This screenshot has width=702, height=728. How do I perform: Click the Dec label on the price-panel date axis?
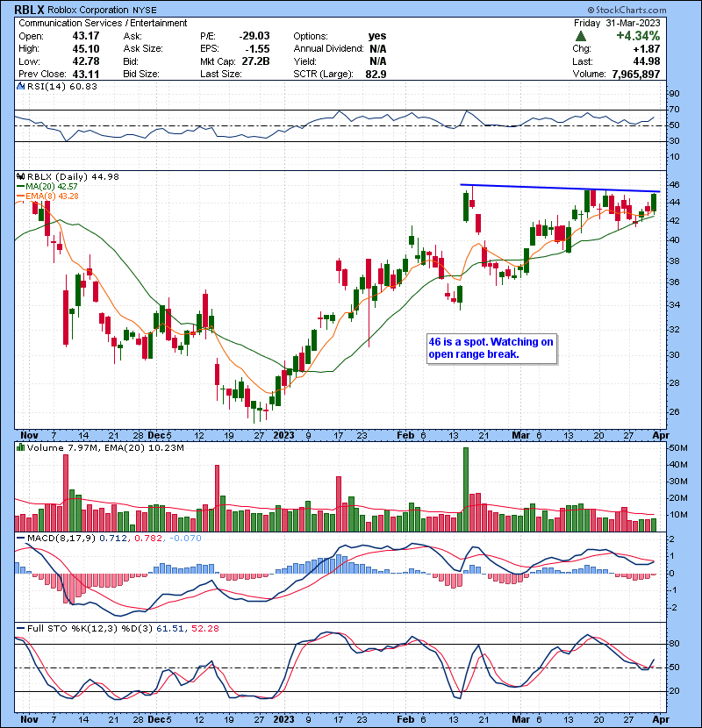click(156, 435)
